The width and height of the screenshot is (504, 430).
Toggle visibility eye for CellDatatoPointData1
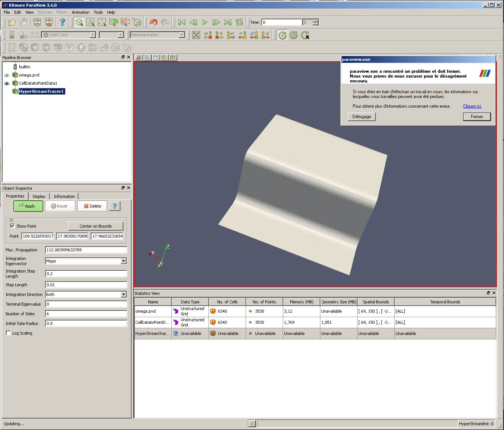pos(7,83)
